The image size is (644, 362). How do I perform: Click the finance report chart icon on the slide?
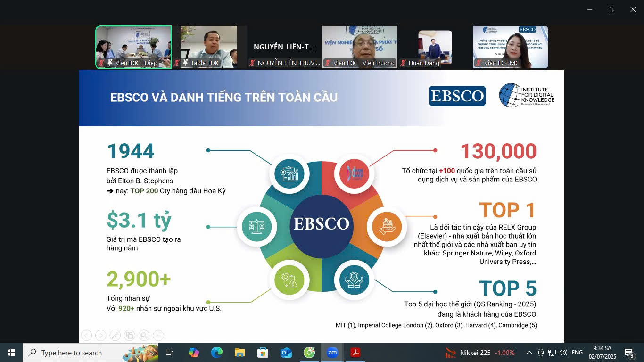289,174
